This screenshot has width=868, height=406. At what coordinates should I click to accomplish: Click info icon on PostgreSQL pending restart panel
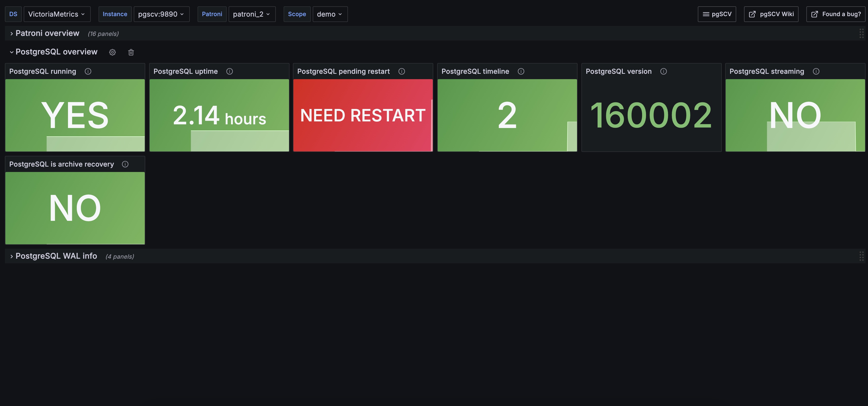tap(402, 71)
